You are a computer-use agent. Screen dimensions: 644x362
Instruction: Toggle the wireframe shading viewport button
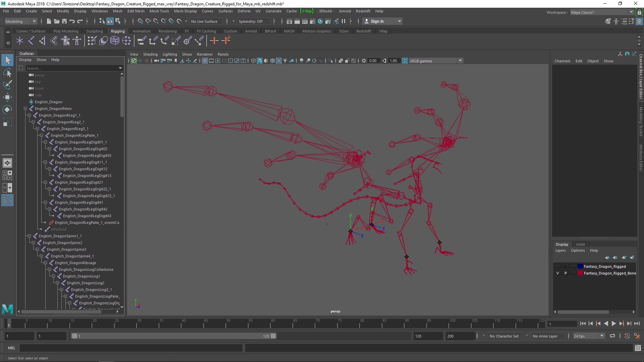(x=253, y=61)
